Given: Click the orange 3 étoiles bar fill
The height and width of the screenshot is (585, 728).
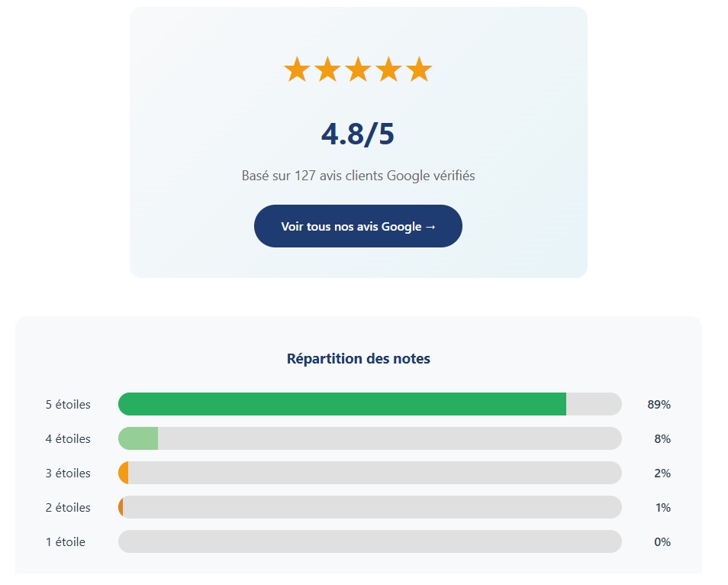Looking at the screenshot, I should pyautogui.click(x=124, y=473).
